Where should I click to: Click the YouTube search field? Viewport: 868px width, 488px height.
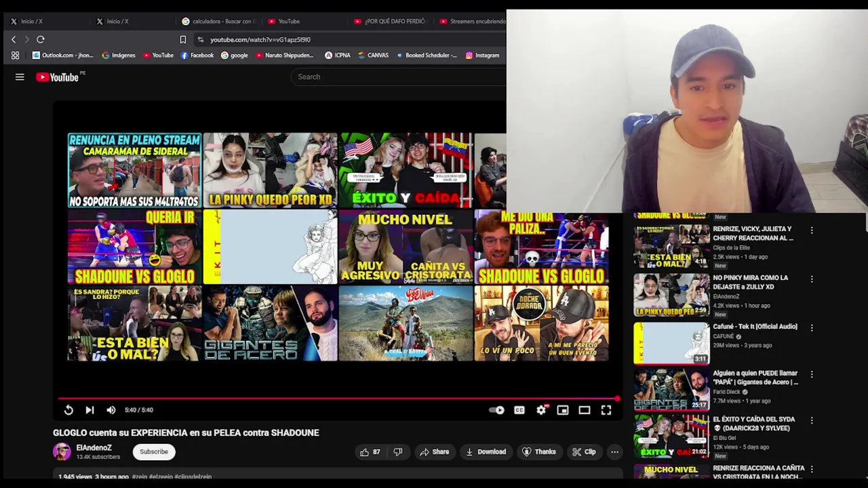(x=400, y=77)
